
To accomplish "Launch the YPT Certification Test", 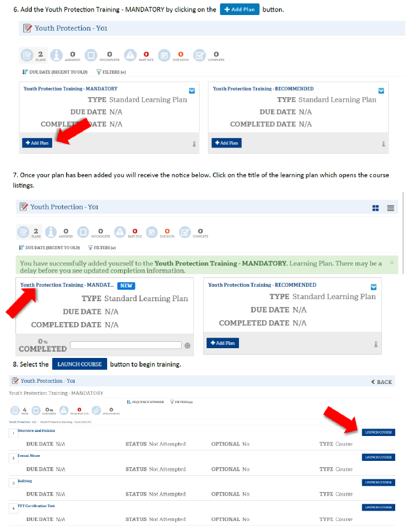I will (x=378, y=507).
